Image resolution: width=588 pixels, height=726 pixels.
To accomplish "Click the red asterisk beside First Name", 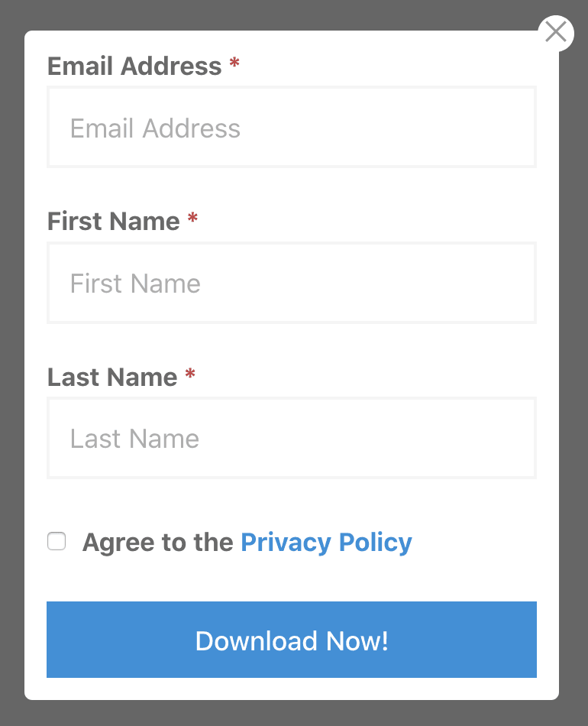I will pyautogui.click(x=192, y=219).
